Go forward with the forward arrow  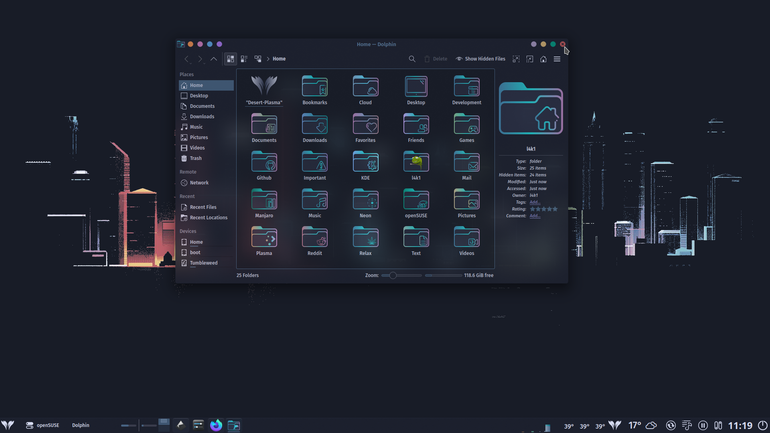[200, 59]
